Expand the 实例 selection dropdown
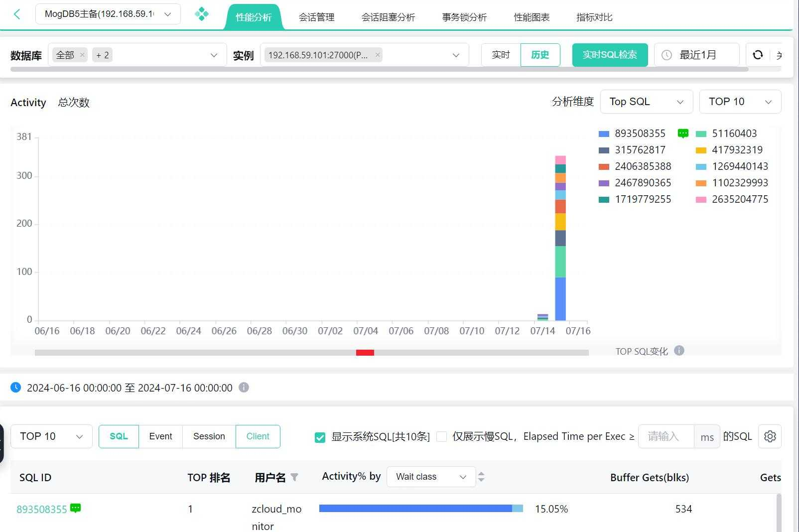Image resolution: width=799 pixels, height=532 pixels. 364,55
